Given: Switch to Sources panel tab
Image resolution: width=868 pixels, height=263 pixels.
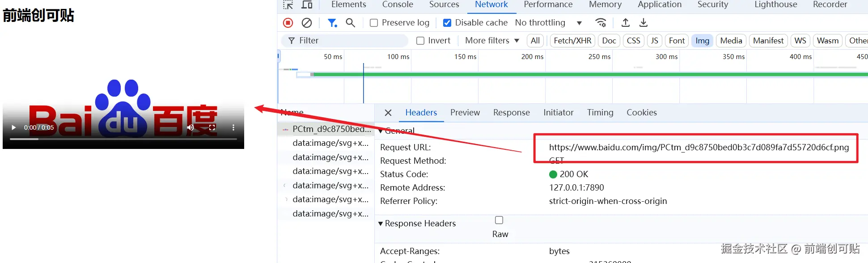Looking at the screenshot, I should point(444,4).
